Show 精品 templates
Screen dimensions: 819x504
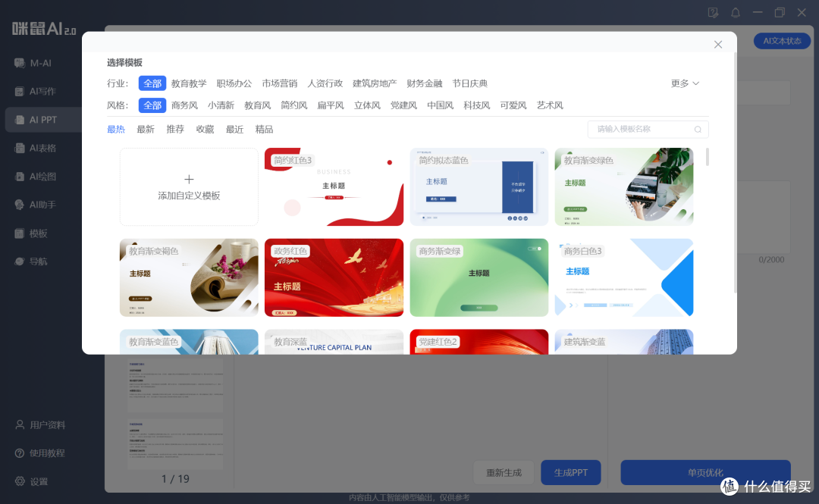pyautogui.click(x=265, y=130)
